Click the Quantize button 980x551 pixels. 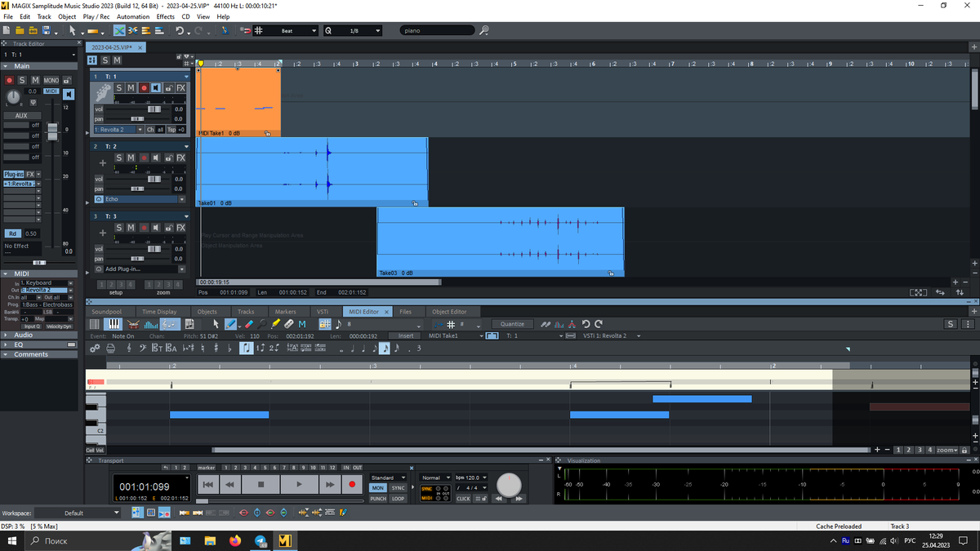(512, 324)
